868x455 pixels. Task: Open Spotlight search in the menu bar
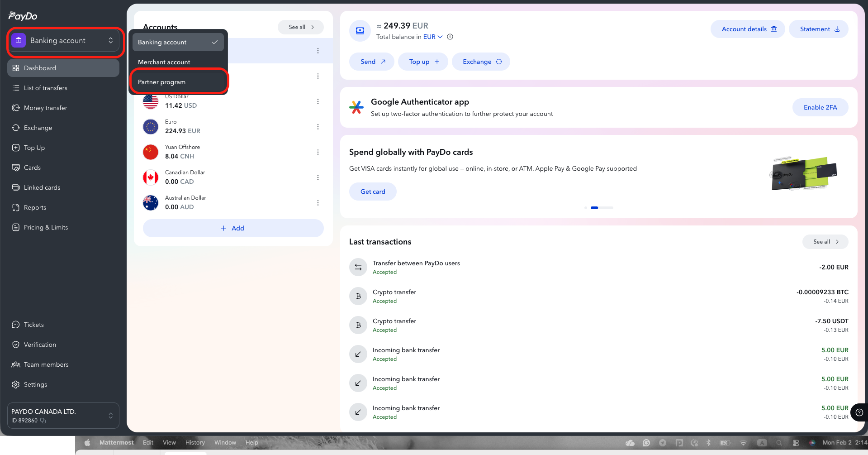click(779, 443)
